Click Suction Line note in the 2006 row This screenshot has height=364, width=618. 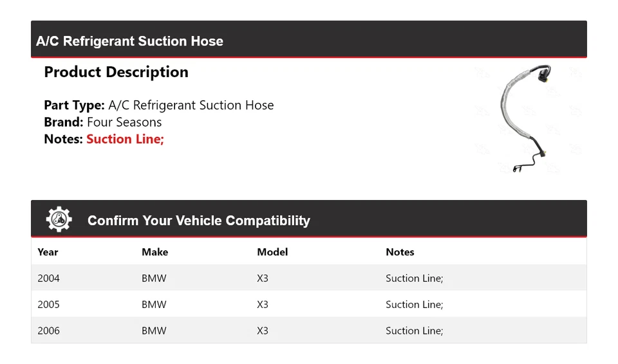[x=414, y=331]
